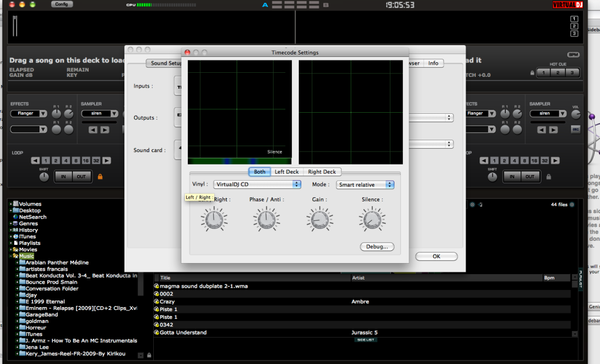Screen dimensions: 600x364
Task: Click the Gain knob in Timecode Settings
Action: (x=319, y=220)
